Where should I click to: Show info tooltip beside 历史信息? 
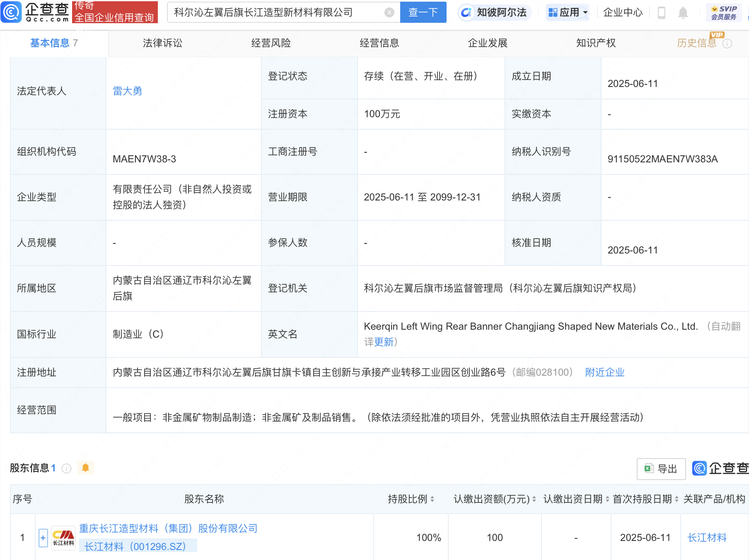(727, 43)
